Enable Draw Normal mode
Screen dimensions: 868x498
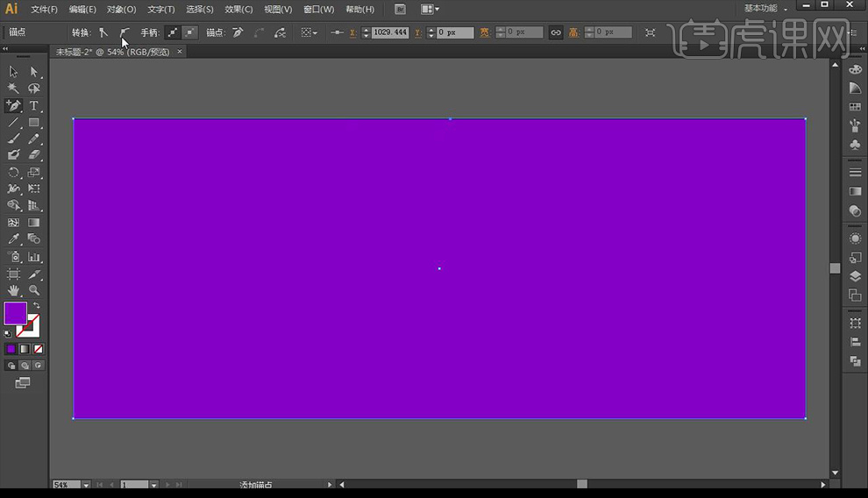11,366
